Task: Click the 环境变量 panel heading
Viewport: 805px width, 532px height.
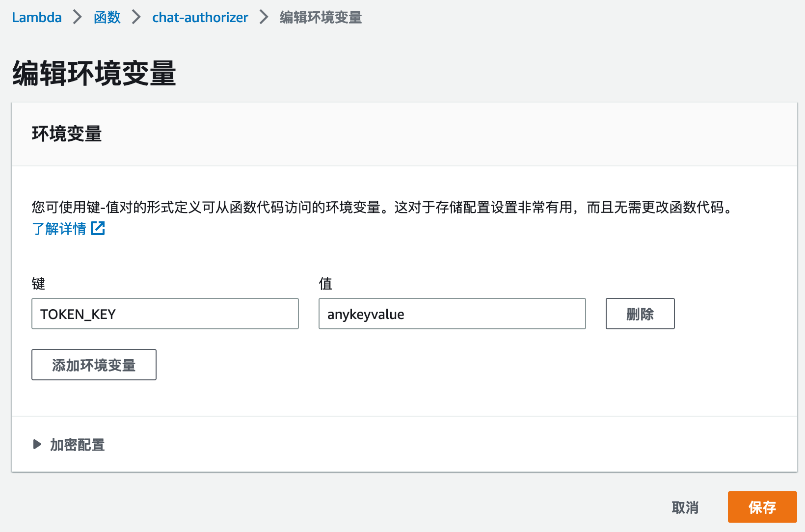Action: 67,134
